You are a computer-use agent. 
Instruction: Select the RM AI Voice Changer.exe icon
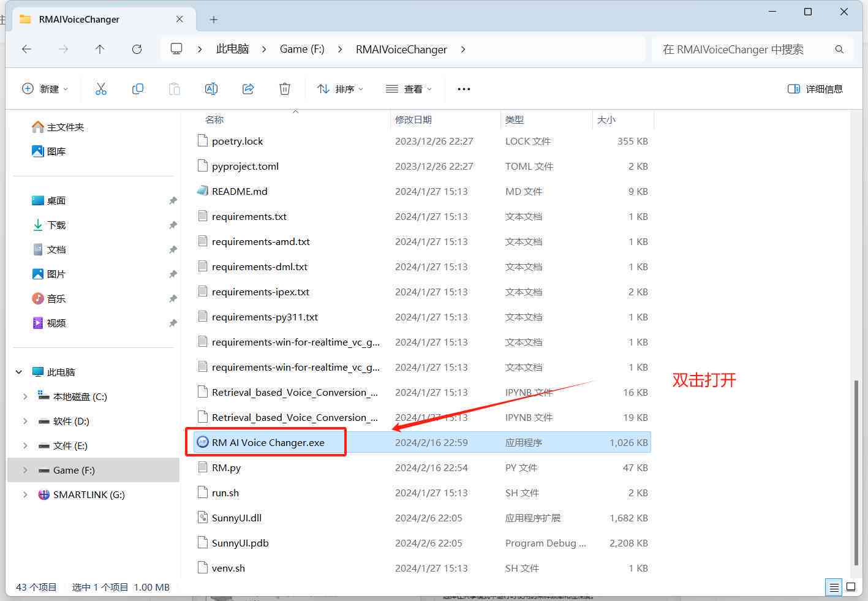(203, 442)
